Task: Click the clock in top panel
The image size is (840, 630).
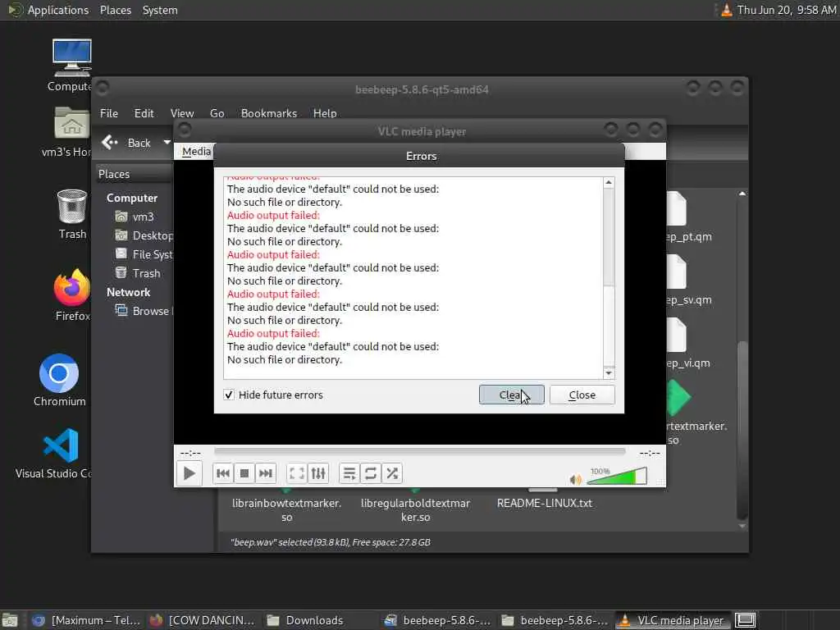Action: pyautogui.click(x=787, y=10)
